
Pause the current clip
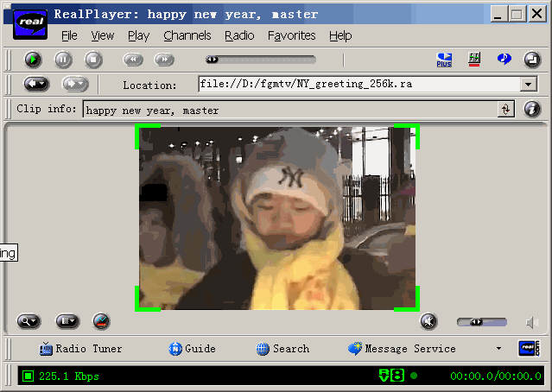point(63,60)
